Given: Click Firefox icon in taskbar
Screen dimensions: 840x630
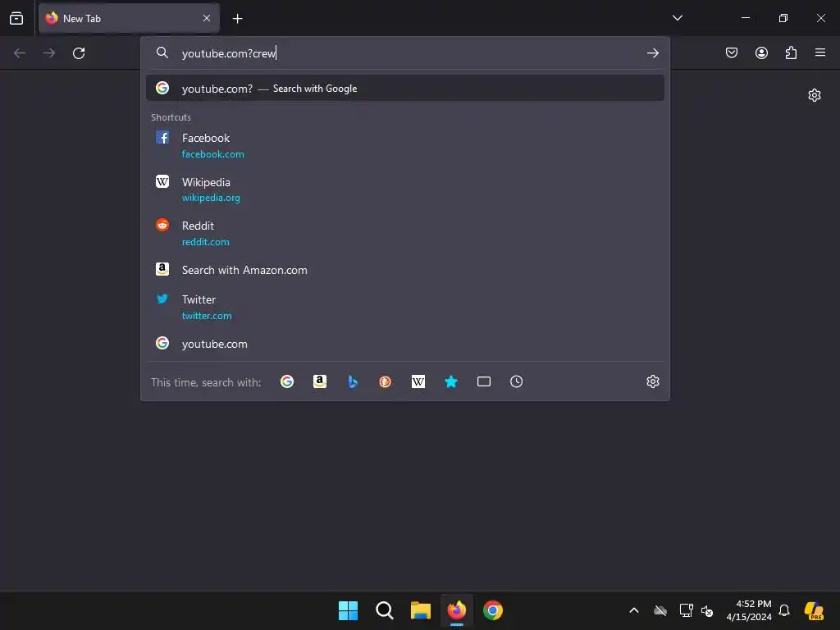Looking at the screenshot, I should (456, 610).
